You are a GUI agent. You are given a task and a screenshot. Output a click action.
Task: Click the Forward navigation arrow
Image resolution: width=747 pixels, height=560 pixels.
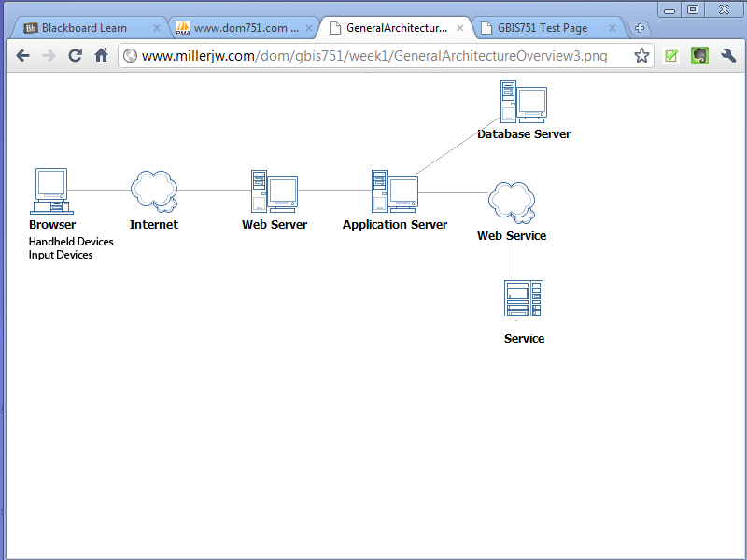pyautogui.click(x=49, y=56)
